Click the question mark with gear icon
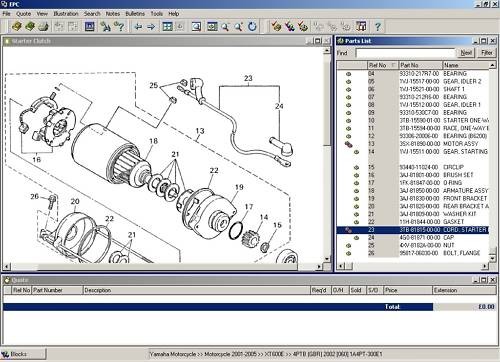Viewport: 500px width, 362px height. (x=119, y=26)
